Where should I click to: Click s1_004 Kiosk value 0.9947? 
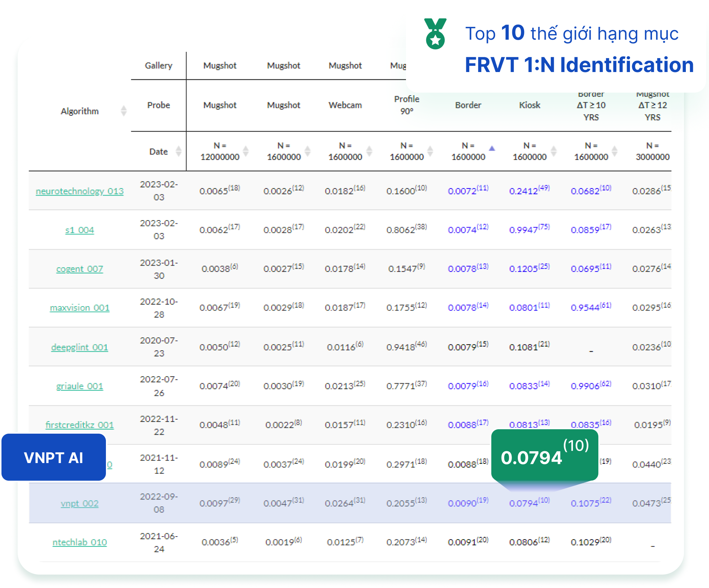click(x=530, y=229)
